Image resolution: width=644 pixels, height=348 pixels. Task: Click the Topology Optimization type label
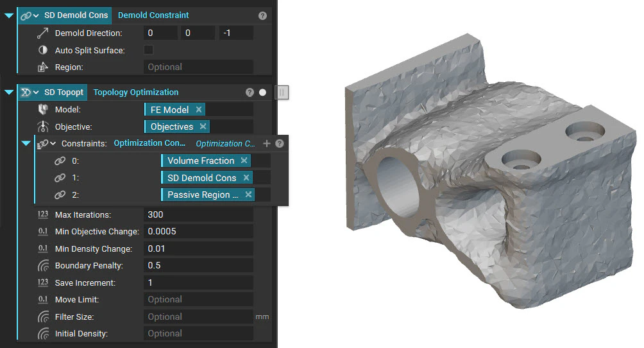136,92
